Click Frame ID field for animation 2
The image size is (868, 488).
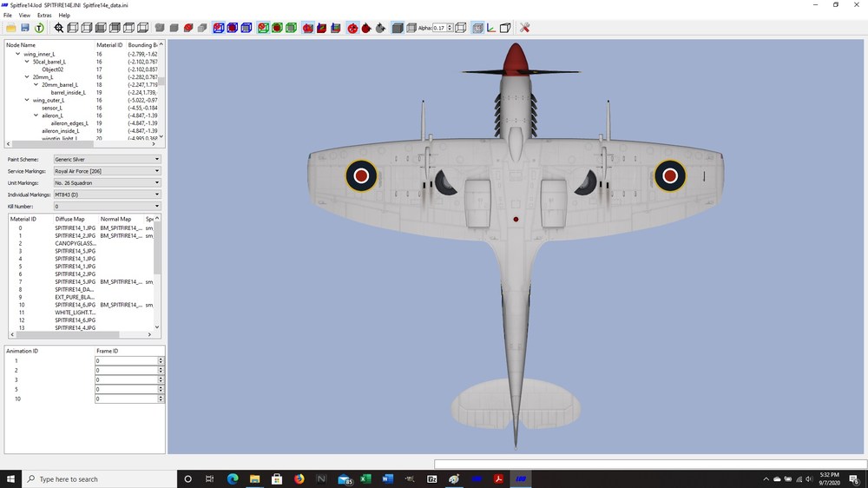(x=127, y=370)
